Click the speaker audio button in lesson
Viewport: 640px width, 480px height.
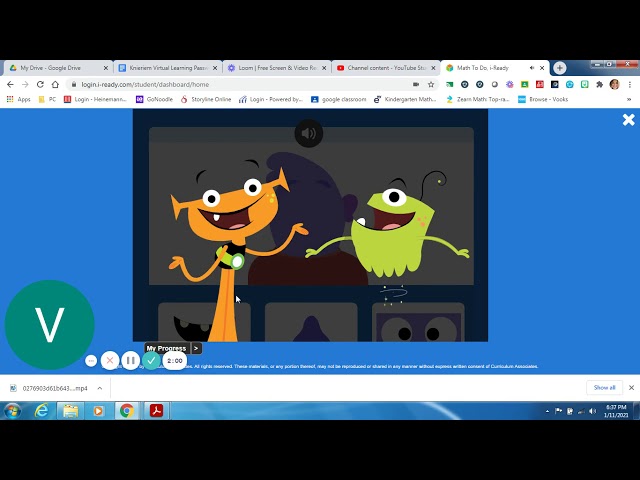[309, 133]
